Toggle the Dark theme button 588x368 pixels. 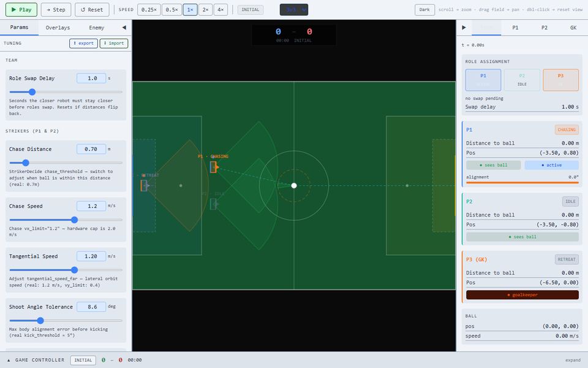coord(424,9)
